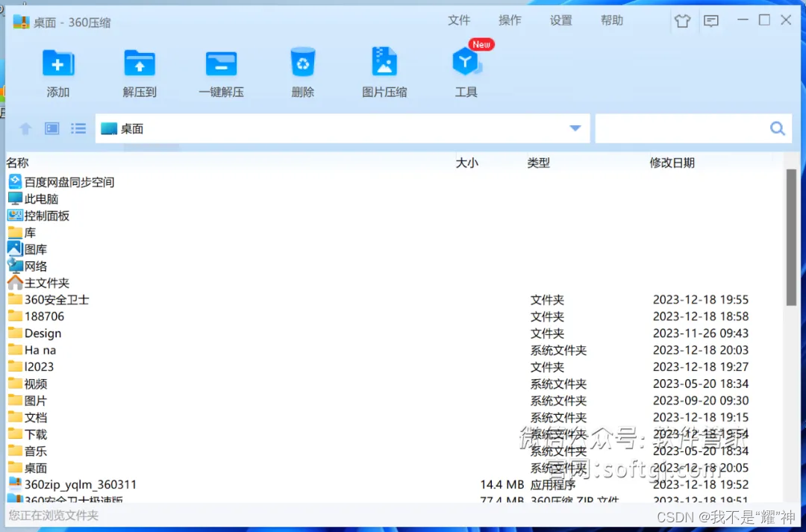Open the 帮助 menu
The height and width of the screenshot is (532, 806).
[612, 20]
